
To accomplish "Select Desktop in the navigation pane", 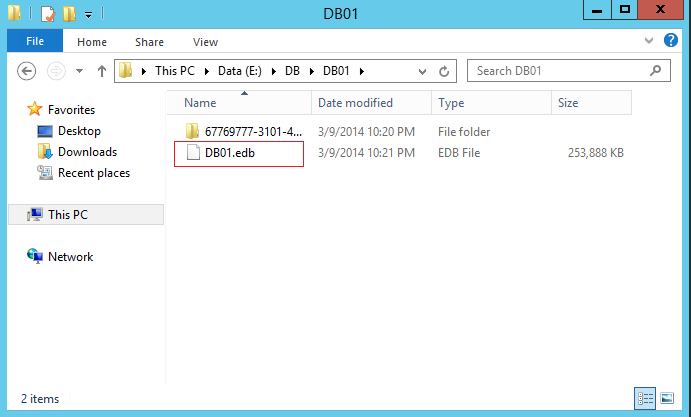I will click(x=79, y=131).
